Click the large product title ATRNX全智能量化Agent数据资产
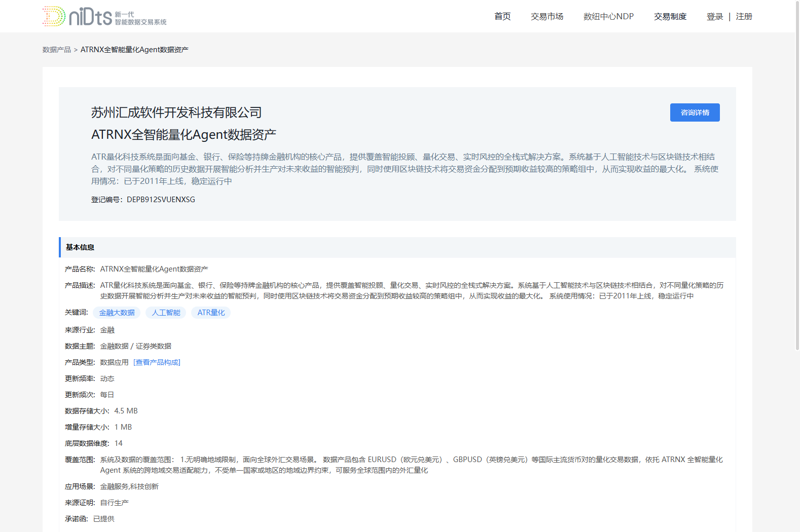Screen dimensions: 800x532 point(184,135)
